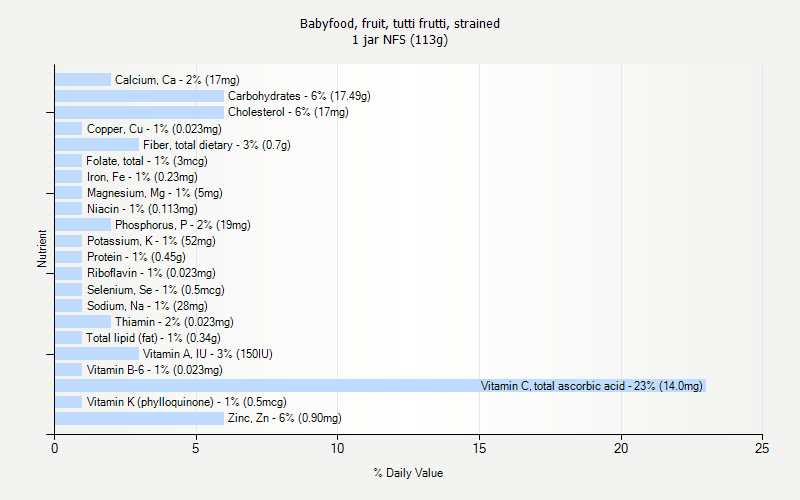
Task: Click the 'Niacin - 1% (0.113mg)' label
Action: [x=142, y=209]
